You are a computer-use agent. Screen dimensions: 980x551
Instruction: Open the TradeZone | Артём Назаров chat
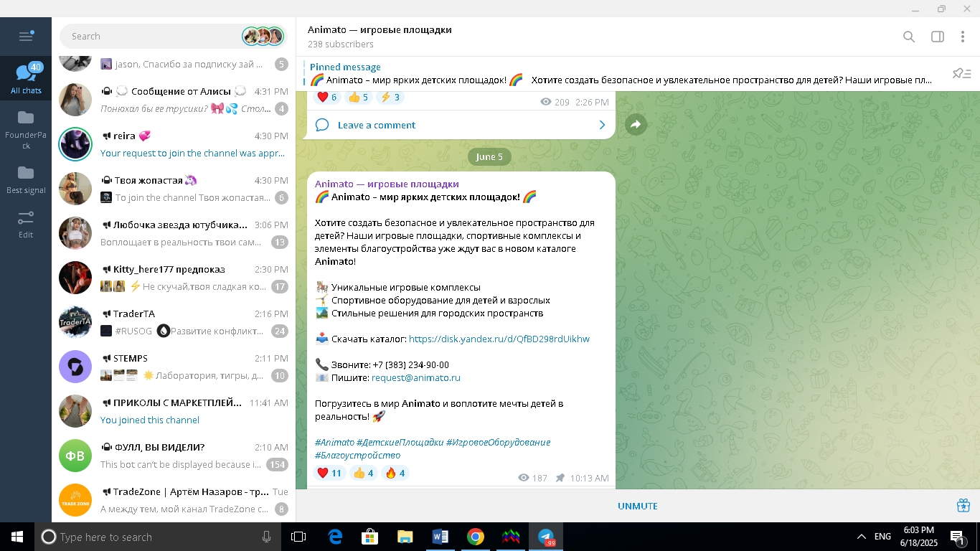click(x=174, y=500)
